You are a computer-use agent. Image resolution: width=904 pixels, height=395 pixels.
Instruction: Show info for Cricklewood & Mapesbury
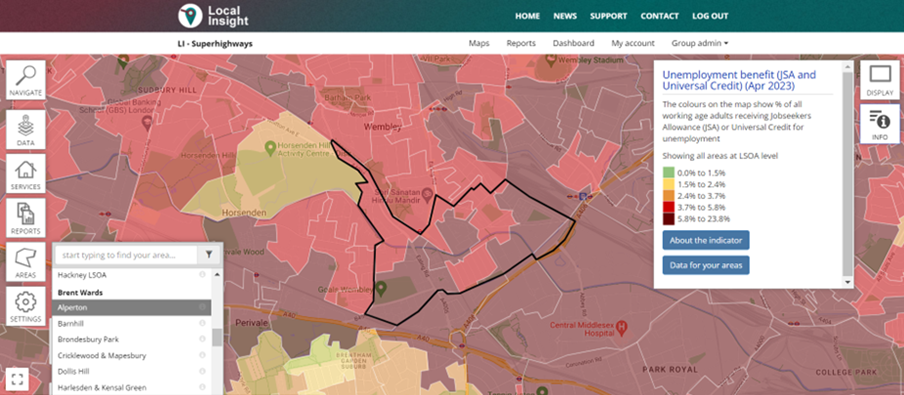pyautogui.click(x=202, y=355)
